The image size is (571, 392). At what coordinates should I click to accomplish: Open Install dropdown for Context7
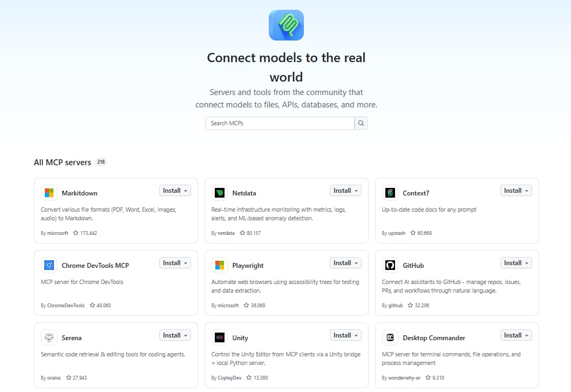point(516,191)
